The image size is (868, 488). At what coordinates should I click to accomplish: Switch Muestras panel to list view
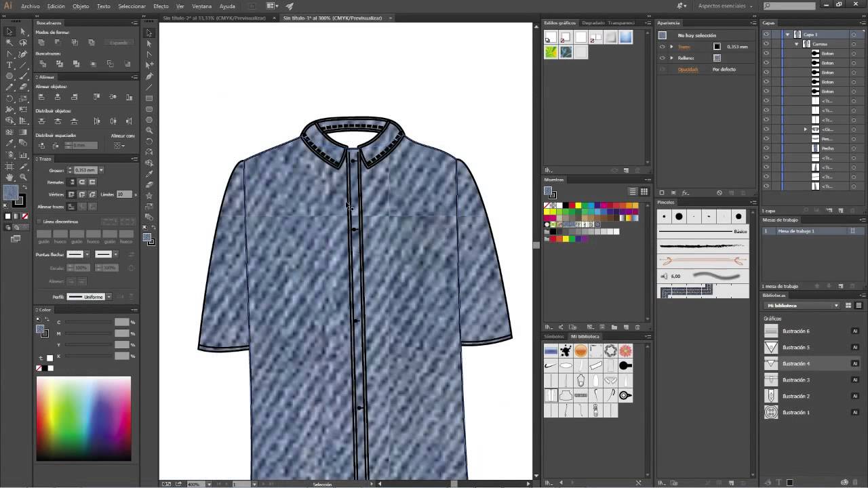(x=633, y=192)
